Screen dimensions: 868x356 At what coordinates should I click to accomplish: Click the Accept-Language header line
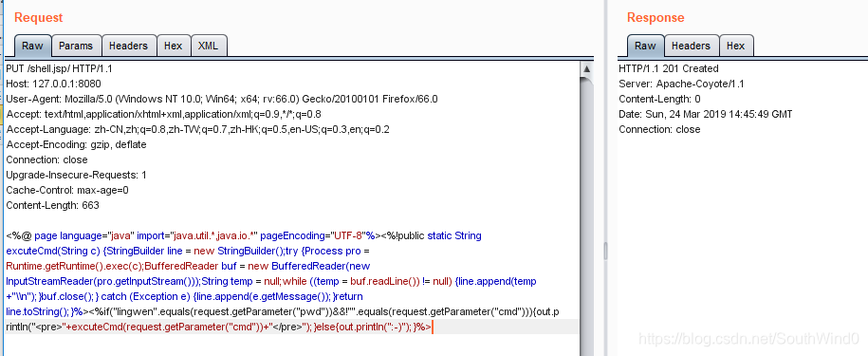pos(197,129)
